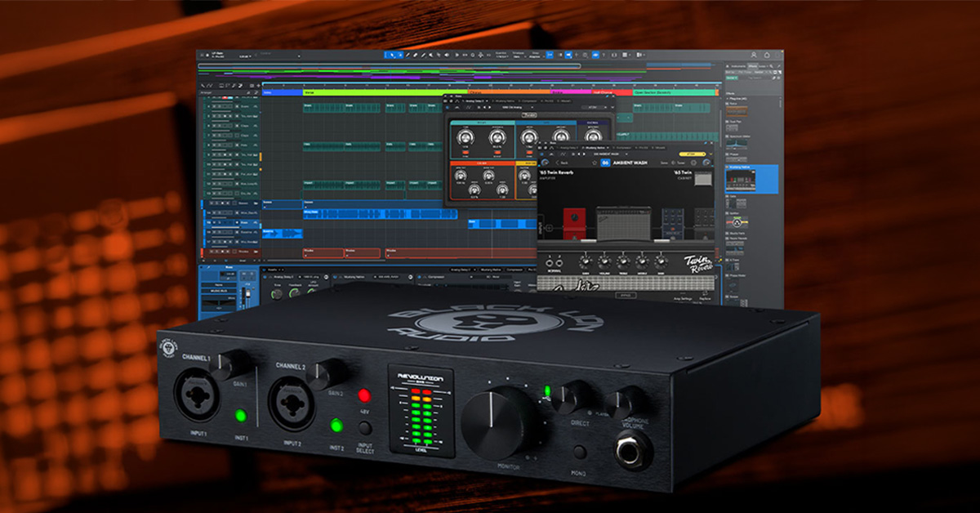Screen dimensions: 980x513
Task: Select the Listen speaker tool
Action: pyautogui.click(x=447, y=55)
